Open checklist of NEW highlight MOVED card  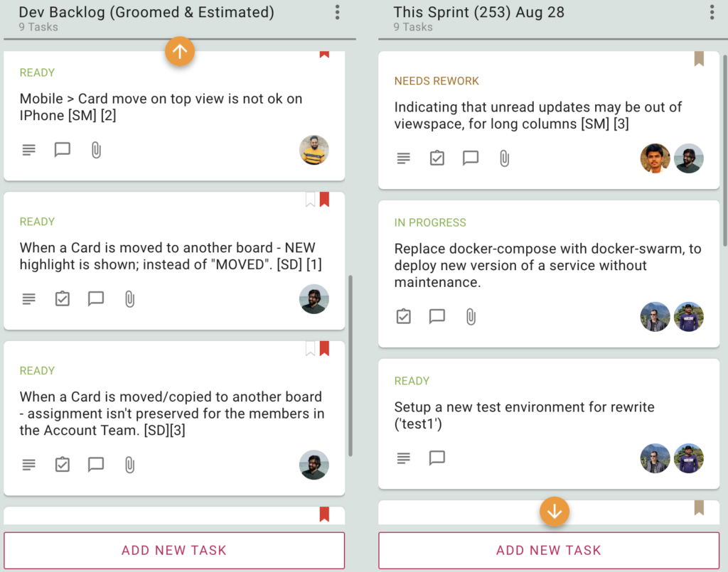pos(63,298)
